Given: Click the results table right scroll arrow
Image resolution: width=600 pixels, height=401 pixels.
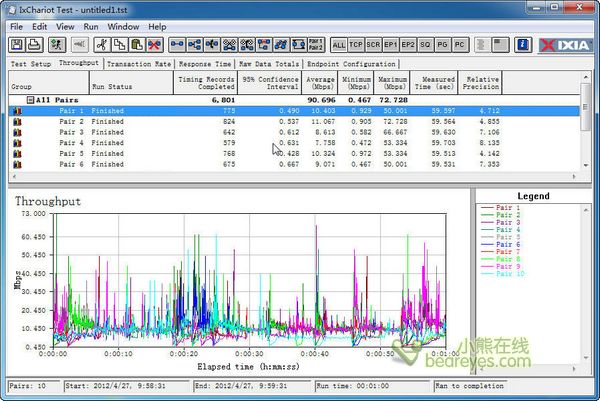Looking at the screenshot, I should tap(574, 176).
